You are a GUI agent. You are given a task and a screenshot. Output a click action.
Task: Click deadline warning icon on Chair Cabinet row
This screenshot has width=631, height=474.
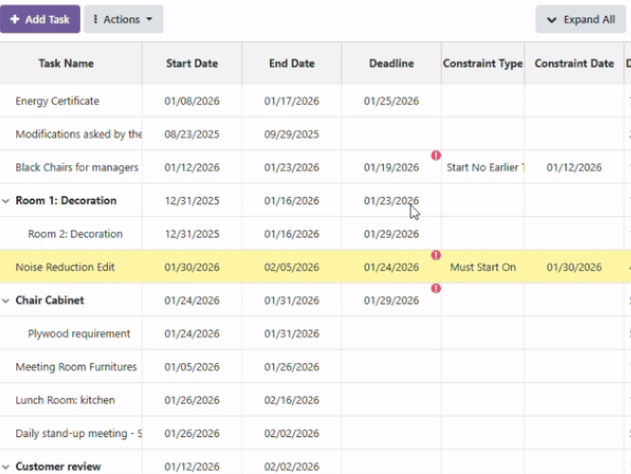coord(436,288)
